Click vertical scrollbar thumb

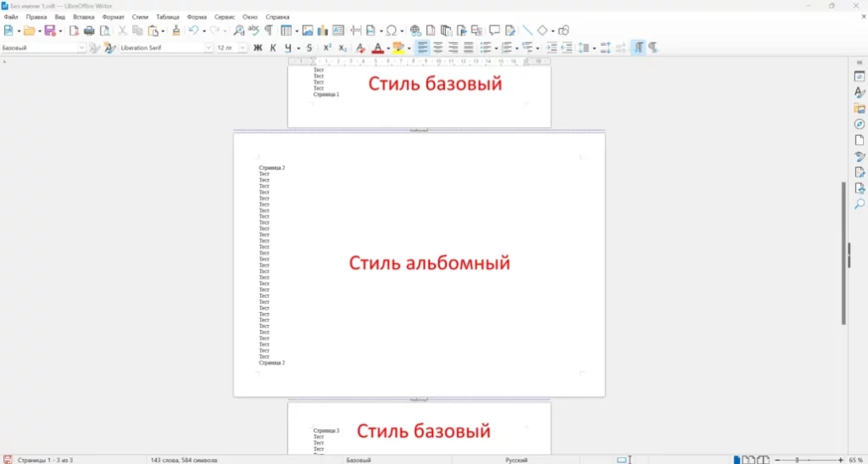[843, 253]
